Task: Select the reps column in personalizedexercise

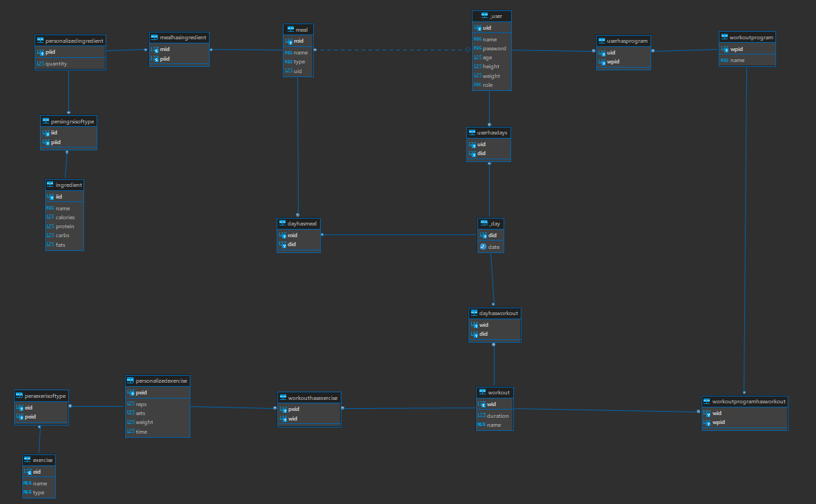Action: pos(141,404)
